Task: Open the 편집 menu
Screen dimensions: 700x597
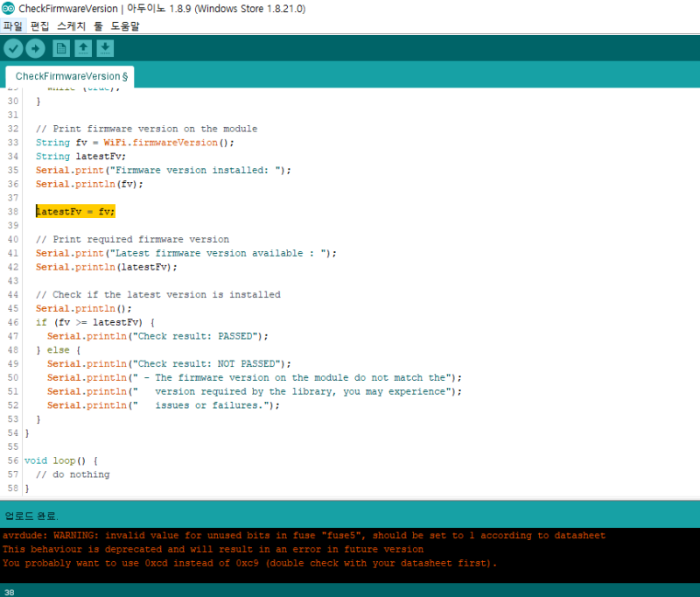Action: click(x=39, y=26)
